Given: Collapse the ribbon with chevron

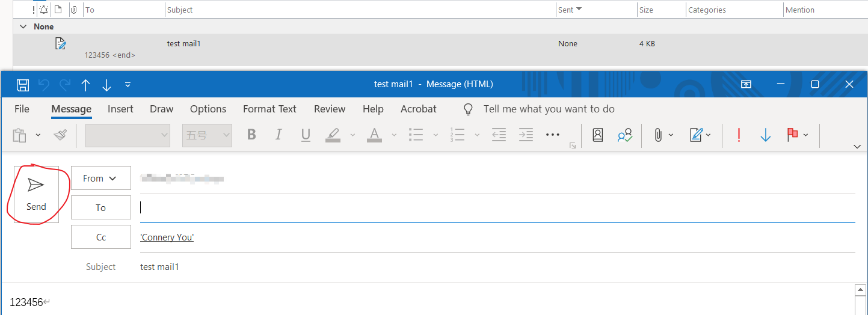Looking at the screenshot, I should pyautogui.click(x=857, y=146).
